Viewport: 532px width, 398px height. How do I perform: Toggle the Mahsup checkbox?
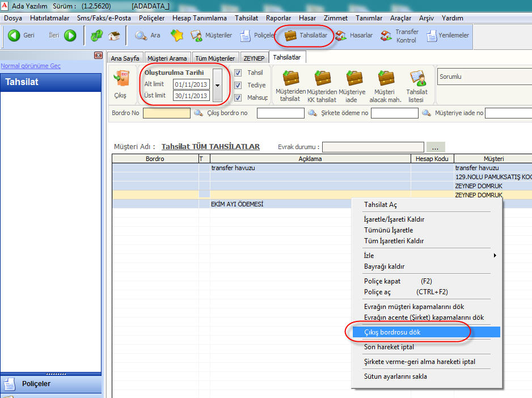coord(238,98)
